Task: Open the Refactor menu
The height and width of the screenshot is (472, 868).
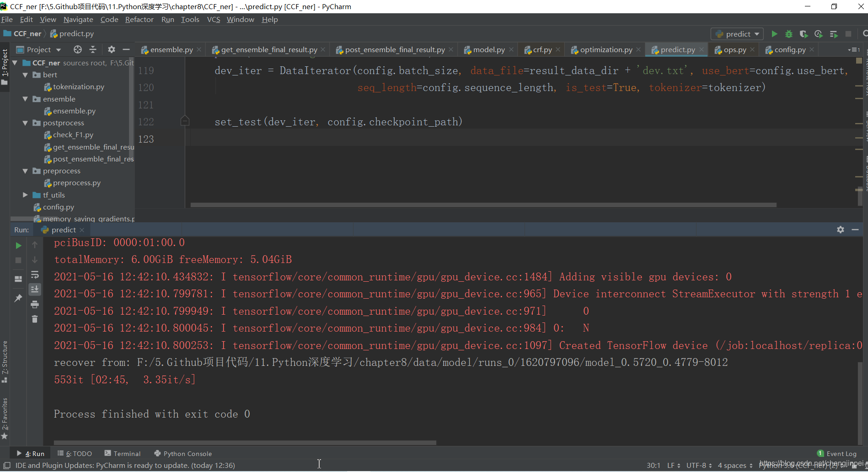Action: tap(139, 19)
